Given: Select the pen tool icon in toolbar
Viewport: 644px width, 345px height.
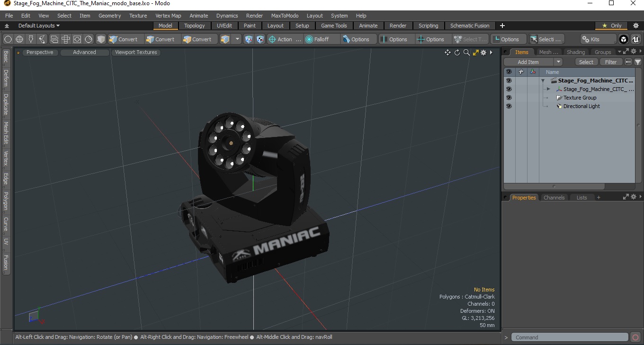Looking at the screenshot, I should [x=31, y=39].
